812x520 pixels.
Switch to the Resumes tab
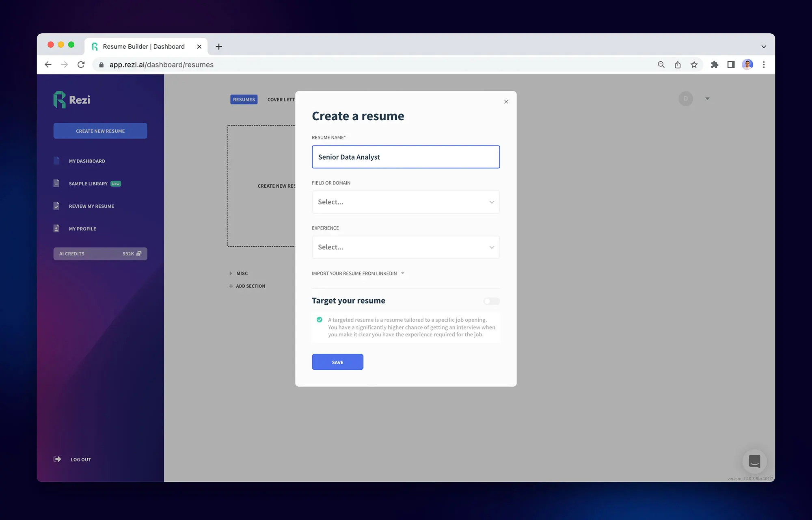coord(244,99)
